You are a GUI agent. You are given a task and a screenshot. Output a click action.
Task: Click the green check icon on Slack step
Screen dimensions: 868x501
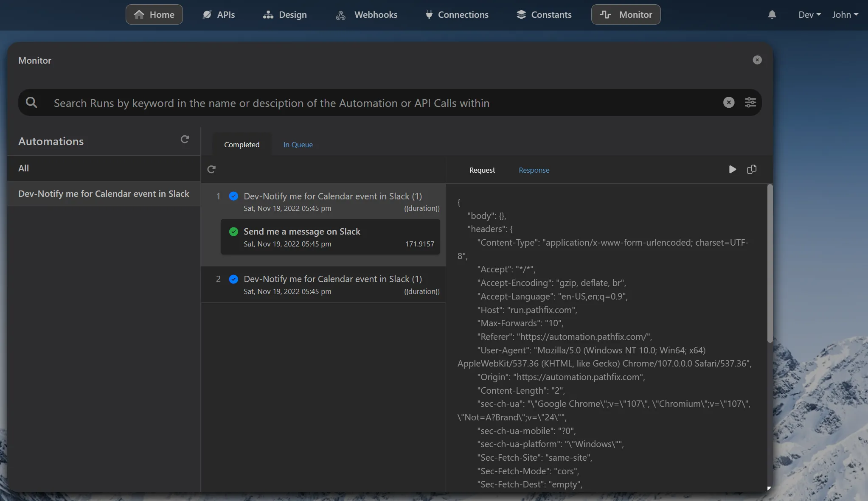click(x=233, y=232)
